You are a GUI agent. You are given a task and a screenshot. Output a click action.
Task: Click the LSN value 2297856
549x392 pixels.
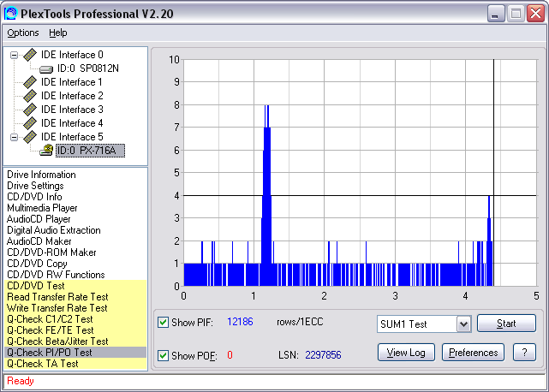pyautogui.click(x=323, y=355)
